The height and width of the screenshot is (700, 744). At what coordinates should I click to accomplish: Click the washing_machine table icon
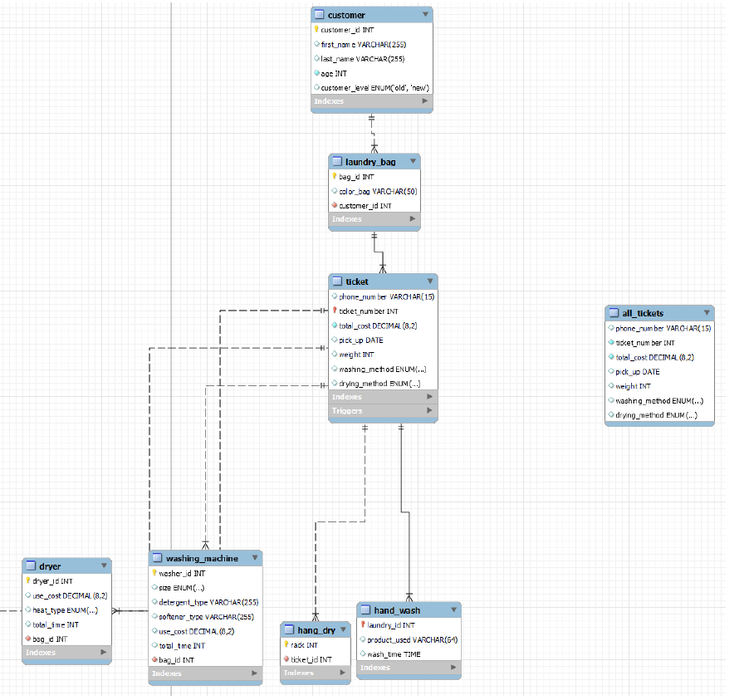(157, 558)
